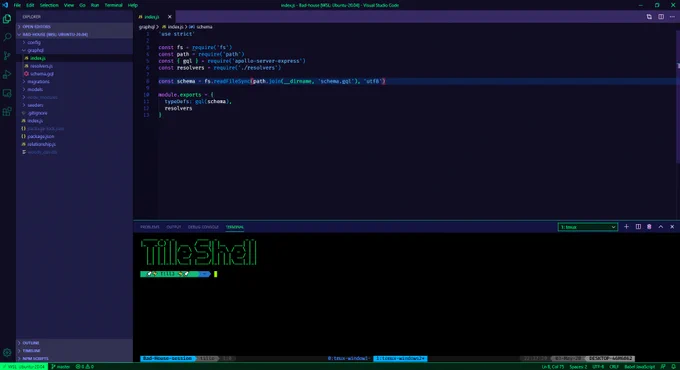Click Ln 8, Col 75 cursor position
Image resolution: width=680 pixels, height=370 pixels.
(x=552, y=367)
